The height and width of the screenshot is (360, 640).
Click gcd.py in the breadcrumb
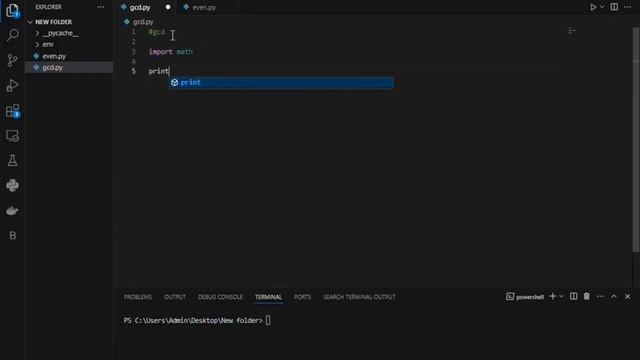(143, 22)
